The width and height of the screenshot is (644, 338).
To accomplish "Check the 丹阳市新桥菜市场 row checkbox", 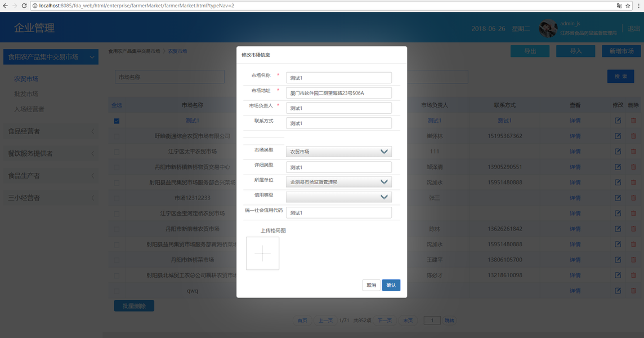I will [117, 260].
